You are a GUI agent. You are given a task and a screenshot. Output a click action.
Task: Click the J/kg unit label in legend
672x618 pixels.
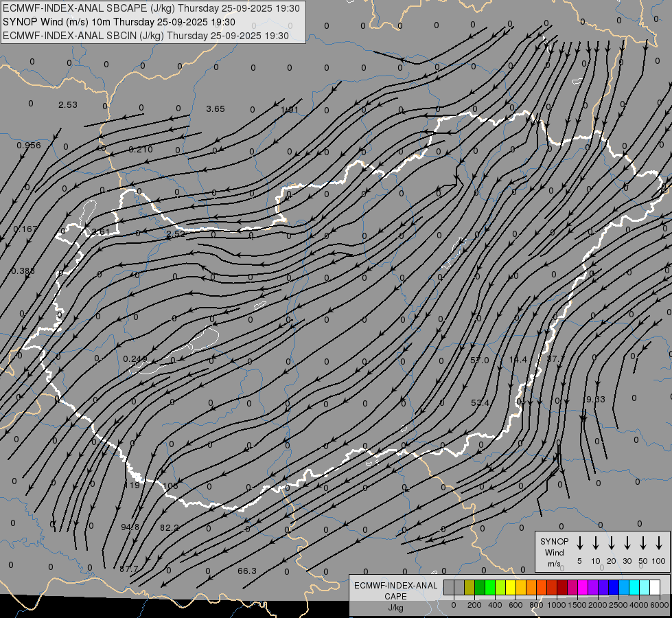pyautogui.click(x=395, y=608)
